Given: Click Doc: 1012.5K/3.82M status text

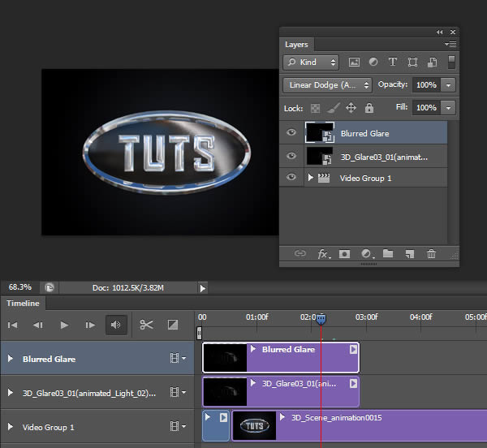Looking at the screenshot, I should coord(128,288).
